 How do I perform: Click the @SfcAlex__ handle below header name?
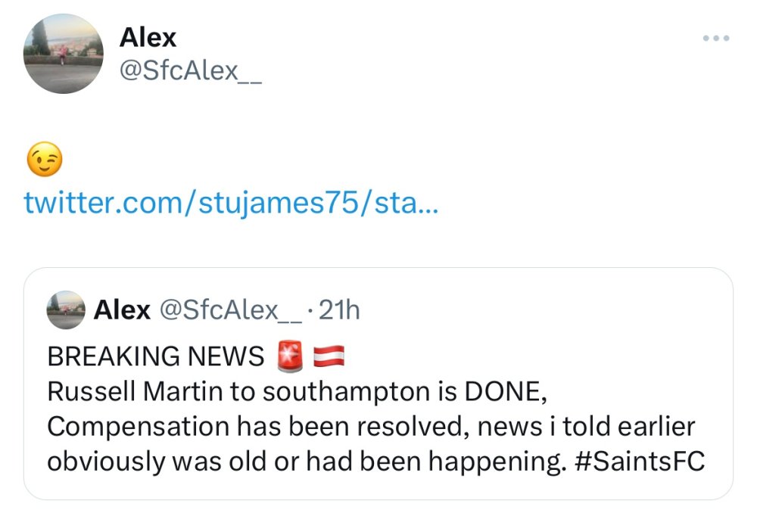[190, 73]
